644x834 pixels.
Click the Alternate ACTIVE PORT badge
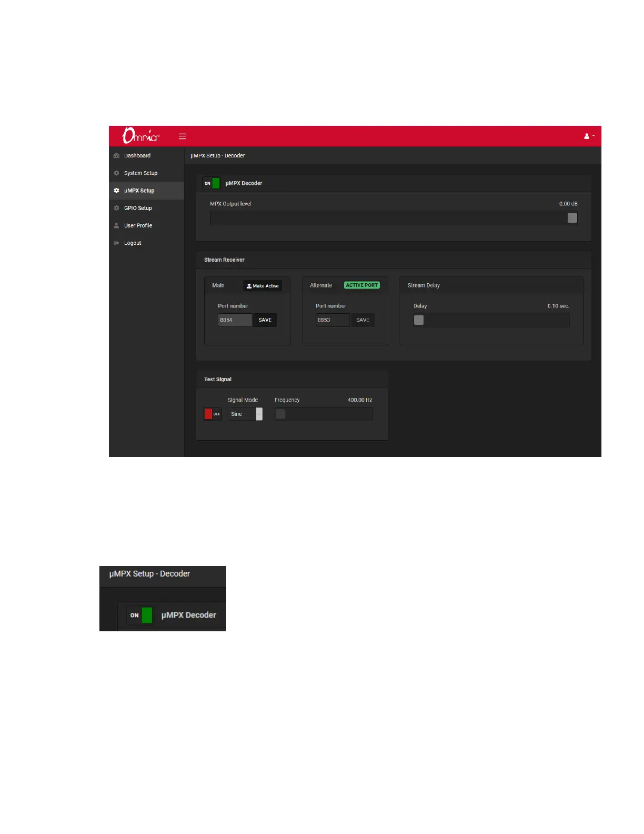[x=362, y=285]
